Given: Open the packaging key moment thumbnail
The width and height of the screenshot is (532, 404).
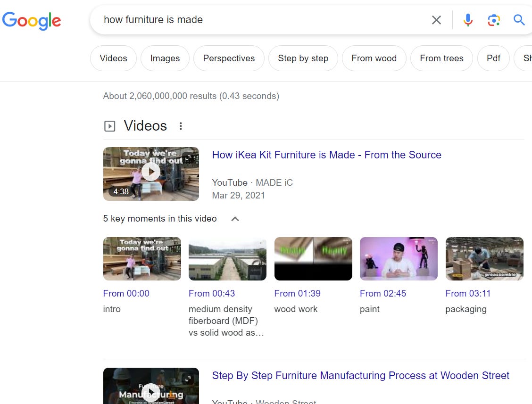Looking at the screenshot, I should click(x=484, y=259).
